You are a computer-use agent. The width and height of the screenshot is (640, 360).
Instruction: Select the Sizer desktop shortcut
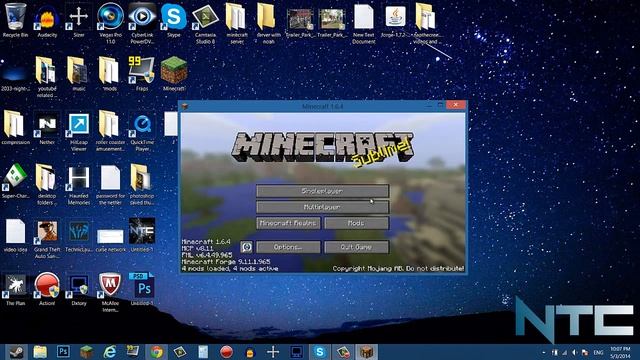79,20
